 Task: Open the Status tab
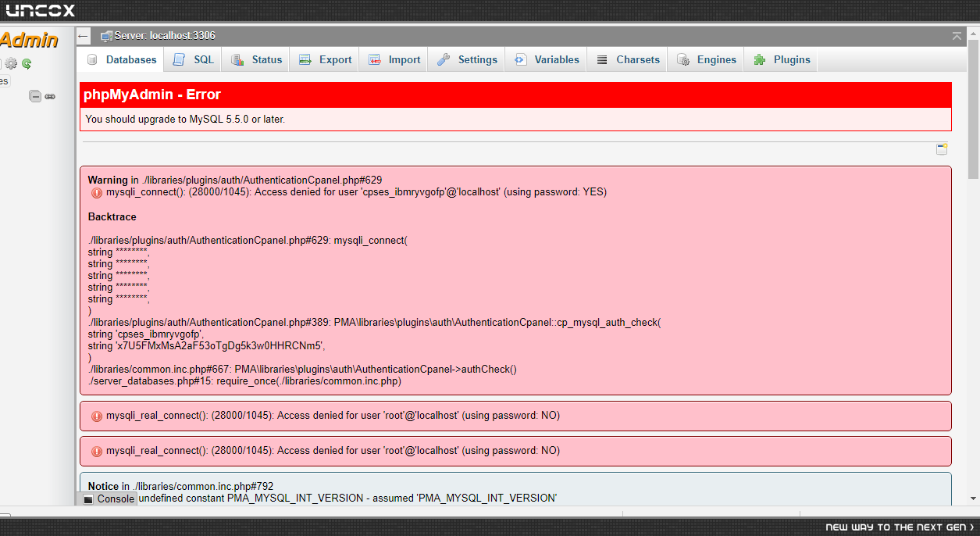point(257,59)
